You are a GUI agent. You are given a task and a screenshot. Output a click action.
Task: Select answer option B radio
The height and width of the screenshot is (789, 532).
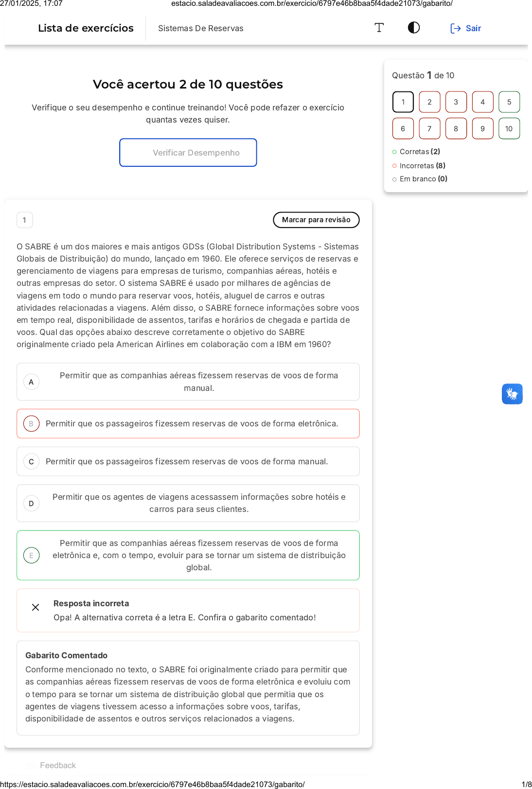click(31, 424)
